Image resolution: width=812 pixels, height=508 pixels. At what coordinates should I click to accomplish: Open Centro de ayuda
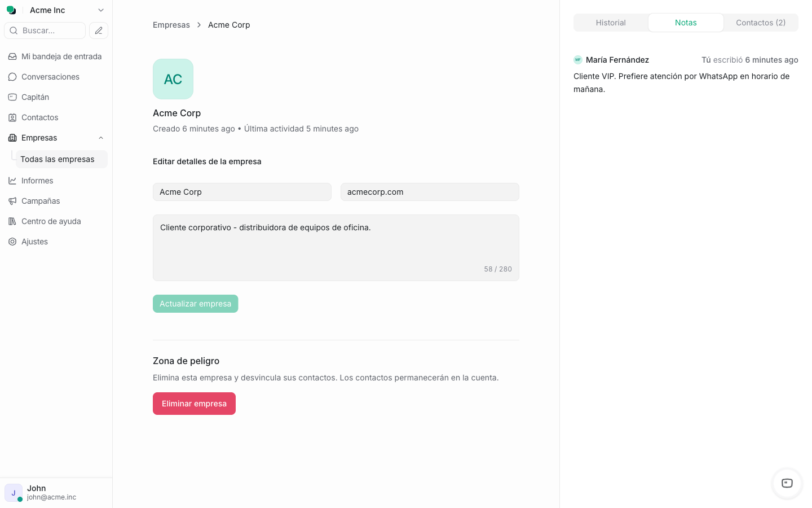pos(56,221)
